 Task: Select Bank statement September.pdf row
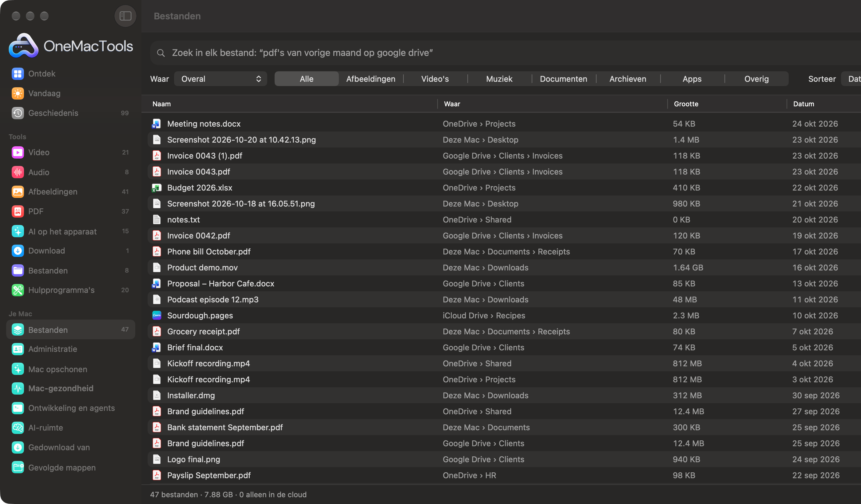[504, 427]
